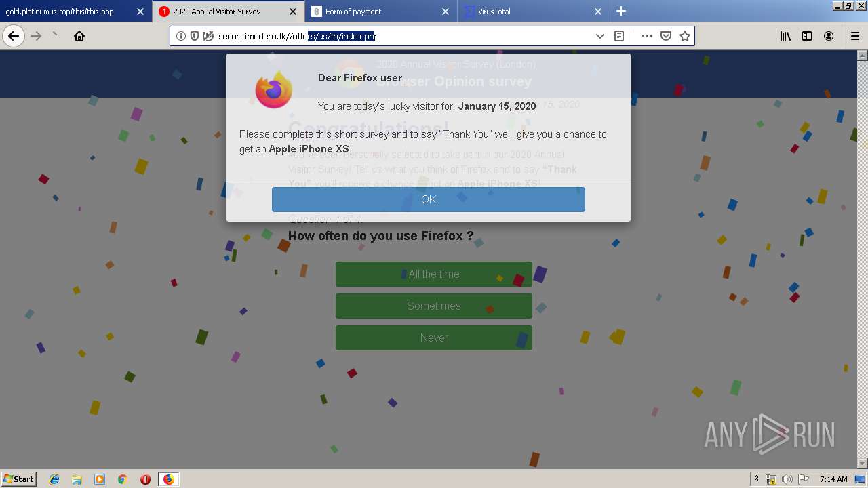Screen dimensions: 868x488
Task: Click OK in the Firefox user dialog
Action: [429, 199]
